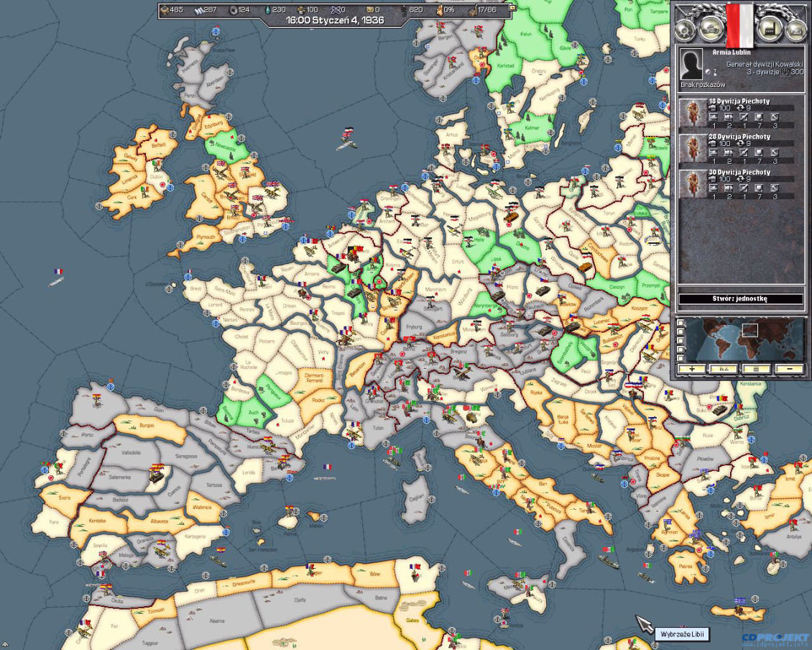
Task: Click the rare materials icon showing 124
Action: (233, 10)
